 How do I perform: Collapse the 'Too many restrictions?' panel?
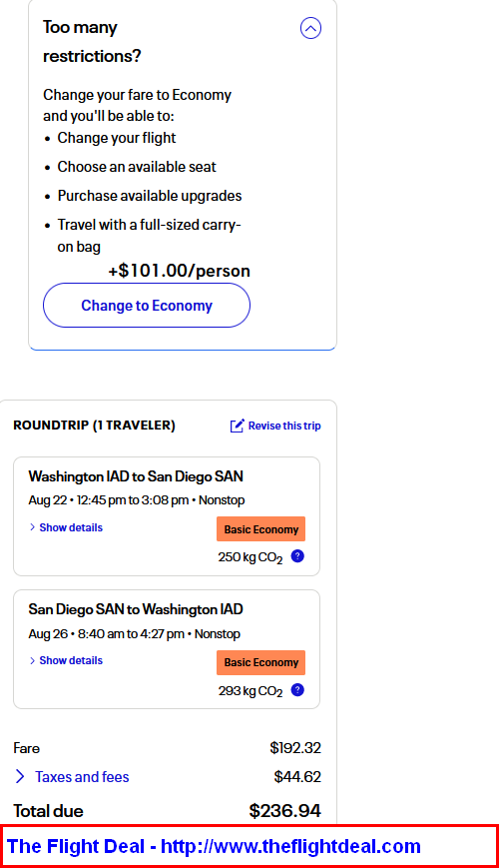(x=310, y=28)
